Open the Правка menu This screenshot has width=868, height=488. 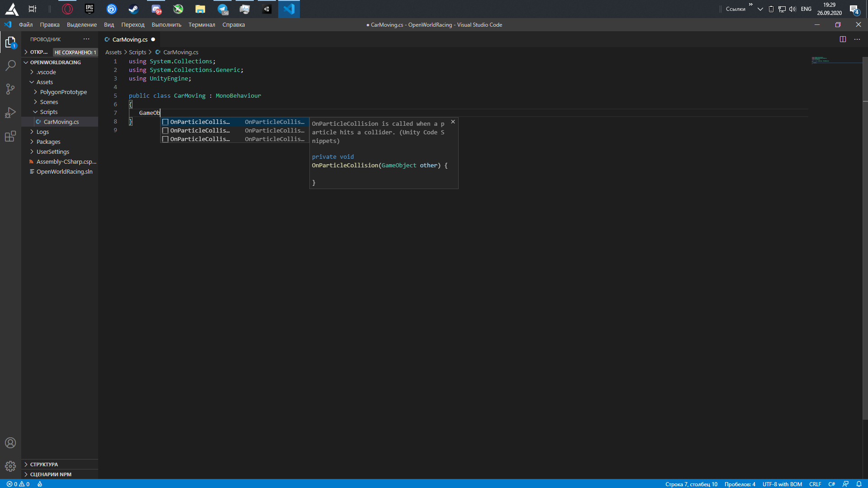pos(50,25)
